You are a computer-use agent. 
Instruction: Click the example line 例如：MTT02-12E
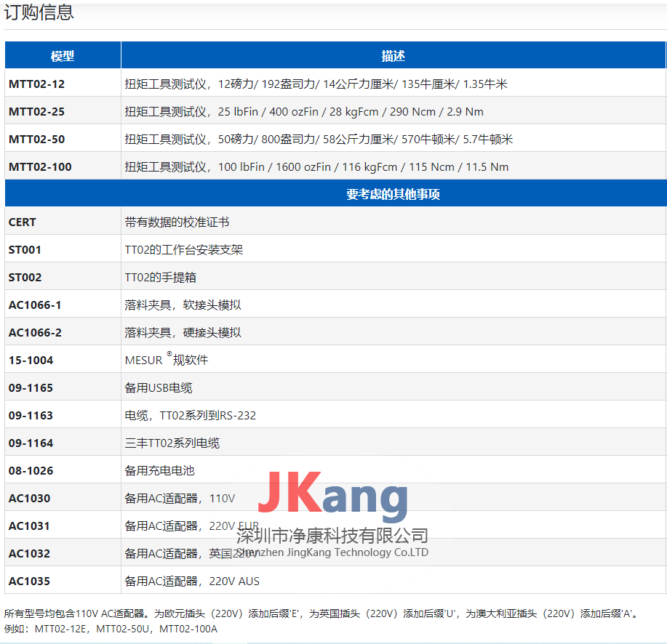[111, 629]
